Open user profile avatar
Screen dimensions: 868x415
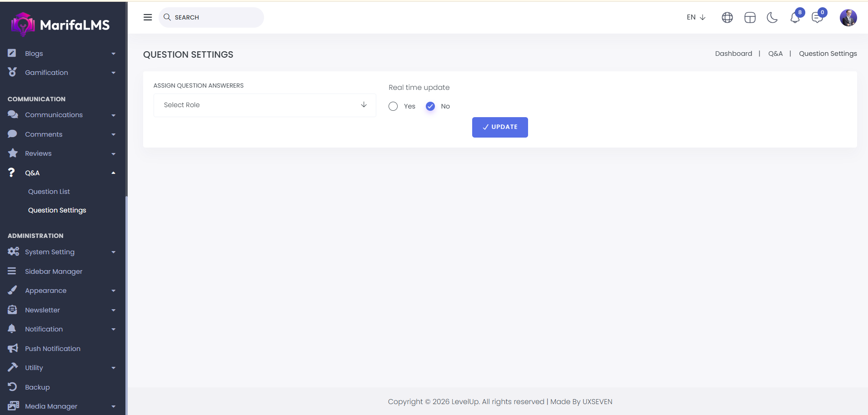coord(848,18)
